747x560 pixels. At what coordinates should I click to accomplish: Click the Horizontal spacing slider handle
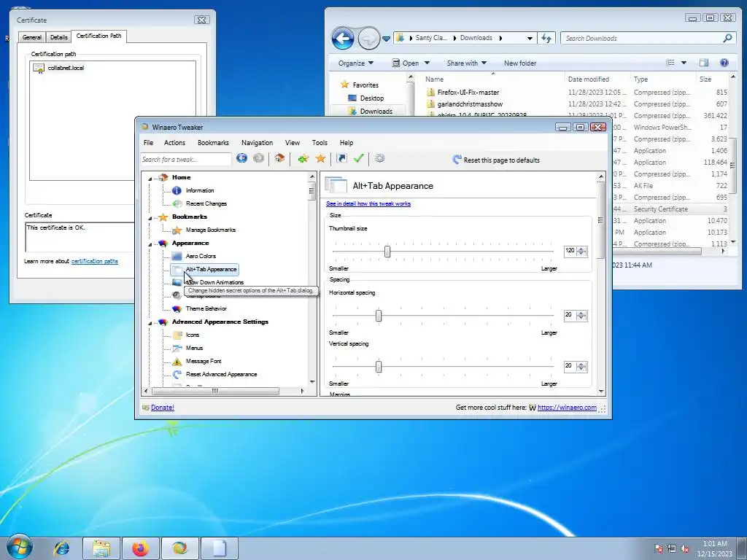[379, 316]
